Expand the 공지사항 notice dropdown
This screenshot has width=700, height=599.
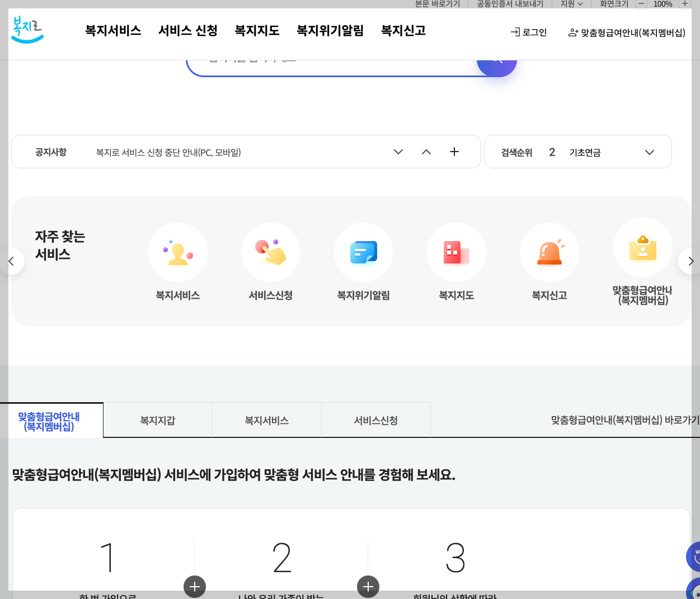pyautogui.click(x=398, y=152)
